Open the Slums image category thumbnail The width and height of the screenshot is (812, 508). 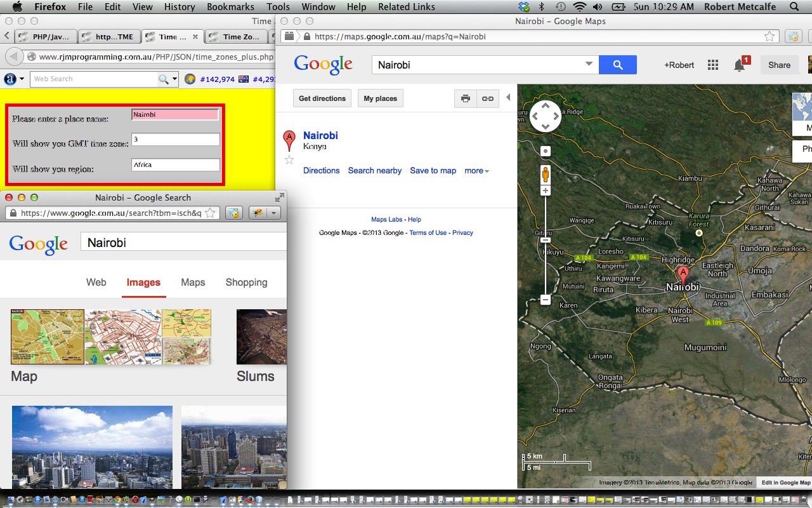[261, 337]
